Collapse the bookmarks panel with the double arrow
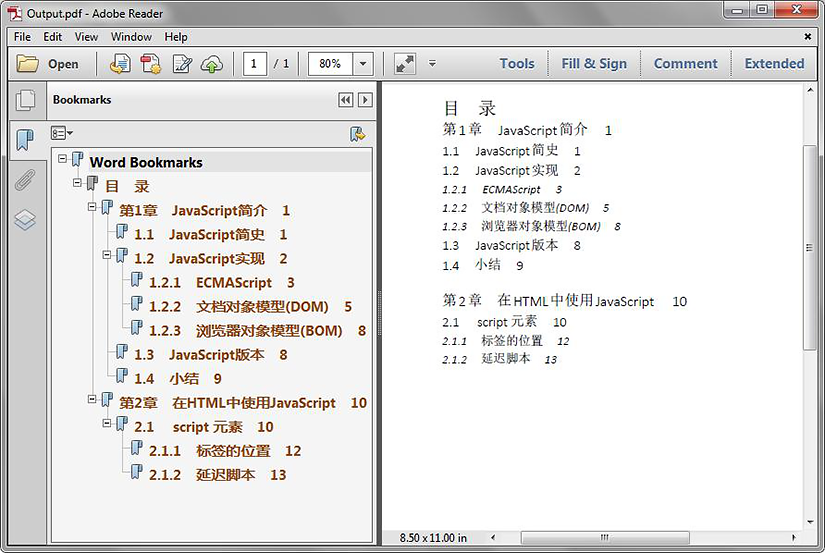Screen dimensions: 825x553 click(345, 100)
